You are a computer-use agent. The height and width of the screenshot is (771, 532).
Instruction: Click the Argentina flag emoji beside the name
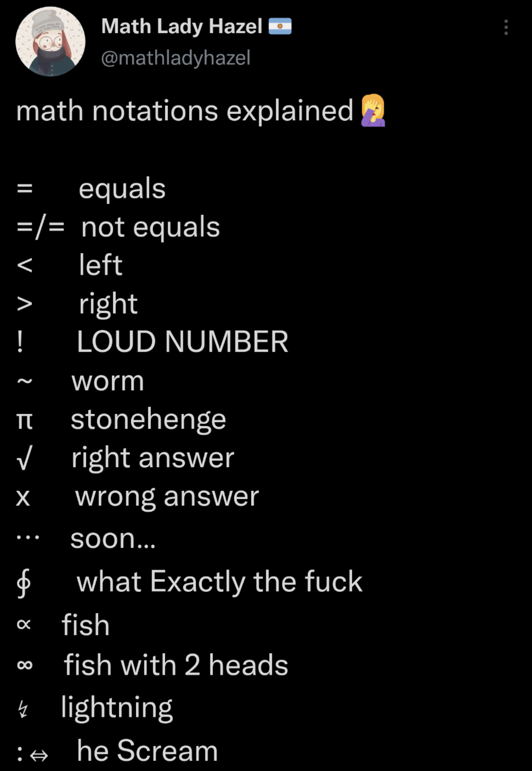pyautogui.click(x=281, y=26)
